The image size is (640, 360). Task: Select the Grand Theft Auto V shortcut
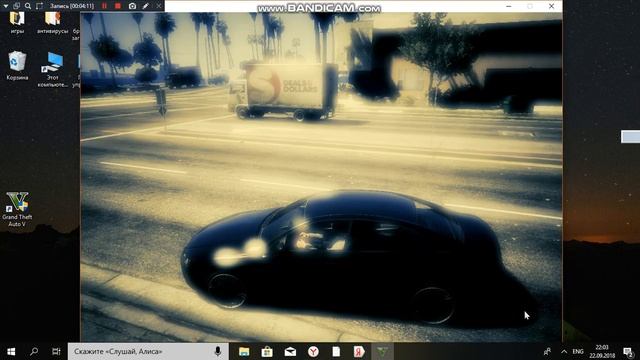(17, 209)
